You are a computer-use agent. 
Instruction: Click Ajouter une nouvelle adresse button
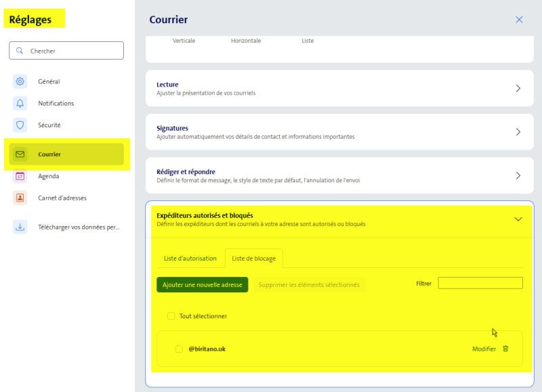(x=203, y=285)
